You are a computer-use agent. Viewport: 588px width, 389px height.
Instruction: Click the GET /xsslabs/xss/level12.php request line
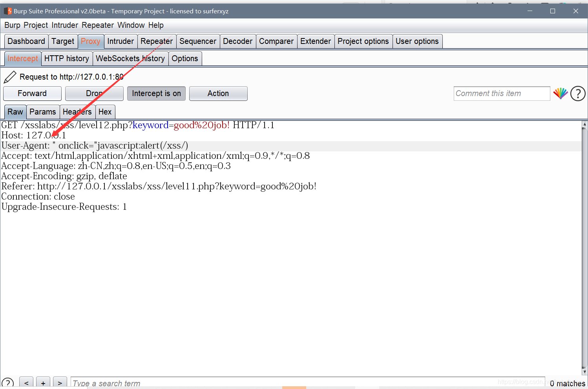click(x=138, y=125)
